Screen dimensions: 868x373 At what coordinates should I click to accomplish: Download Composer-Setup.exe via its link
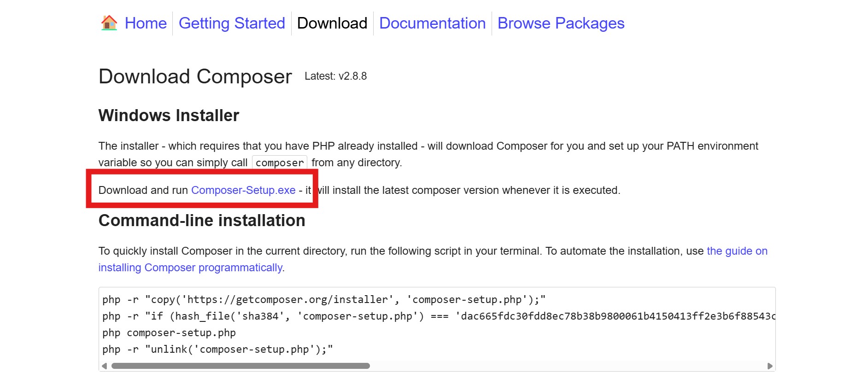click(x=243, y=190)
